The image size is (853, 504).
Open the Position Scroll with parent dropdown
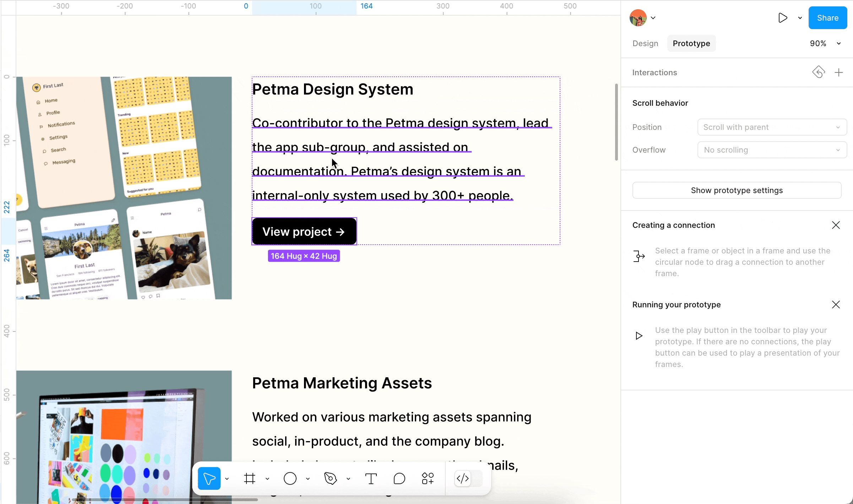tap(772, 127)
